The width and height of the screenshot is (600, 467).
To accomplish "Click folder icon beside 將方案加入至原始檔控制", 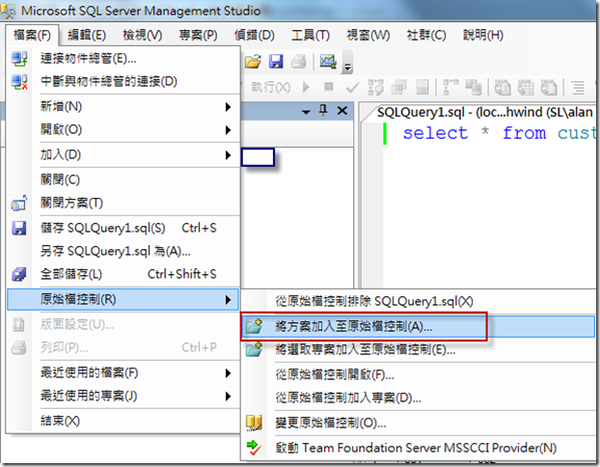I will click(254, 327).
